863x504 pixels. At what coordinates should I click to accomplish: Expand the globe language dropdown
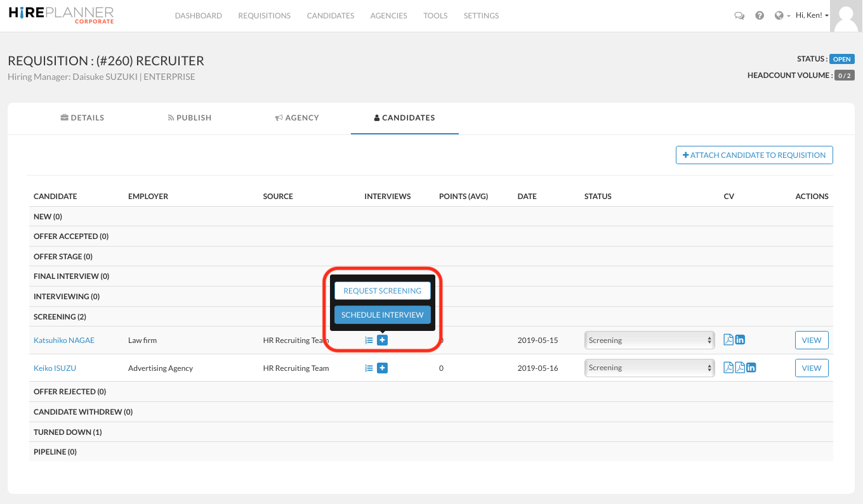[x=782, y=16]
